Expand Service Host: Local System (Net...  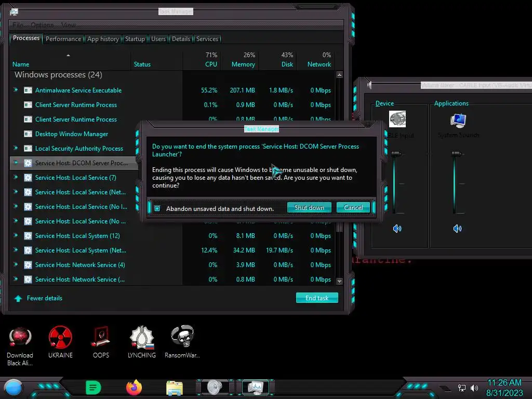(x=16, y=250)
